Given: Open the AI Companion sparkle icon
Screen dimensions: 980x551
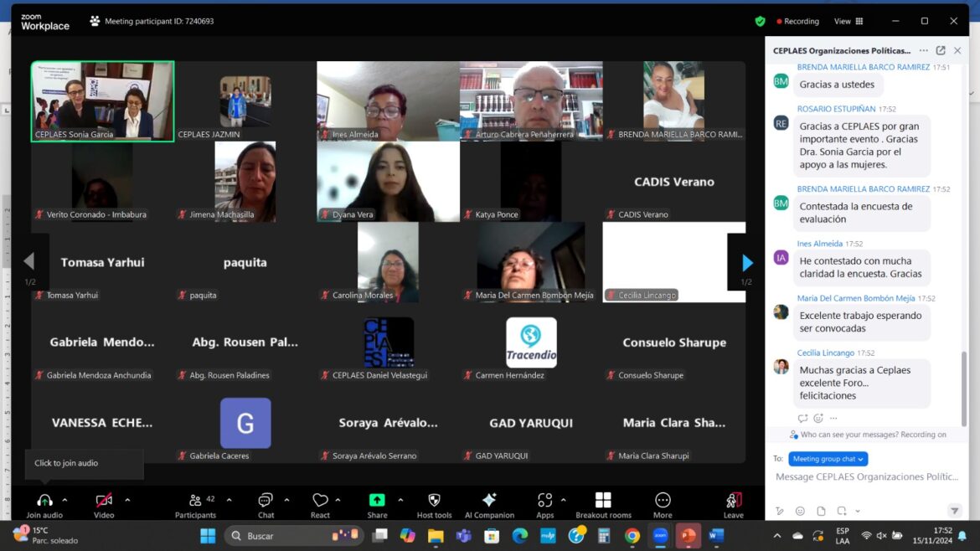Looking at the screenshot, I should 489,502.
